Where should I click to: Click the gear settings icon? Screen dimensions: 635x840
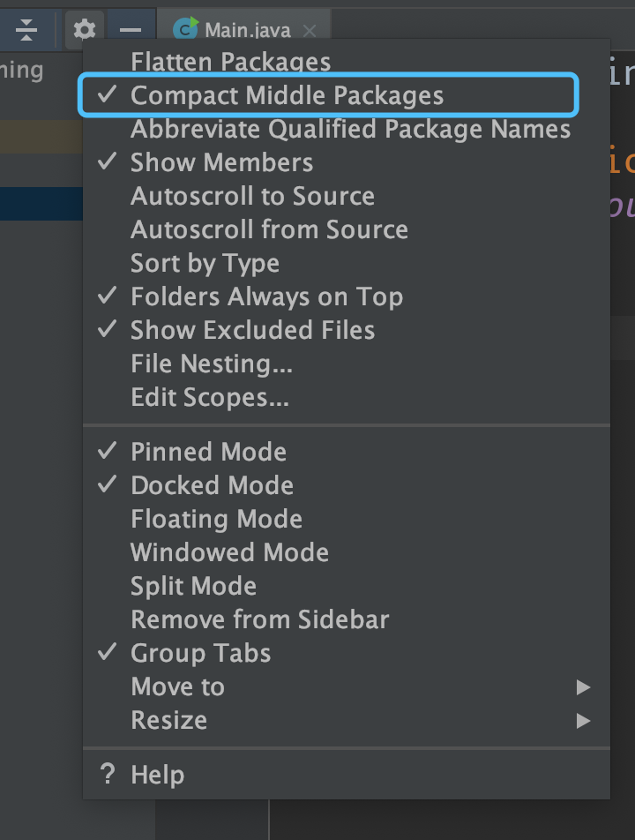[85, 30]
